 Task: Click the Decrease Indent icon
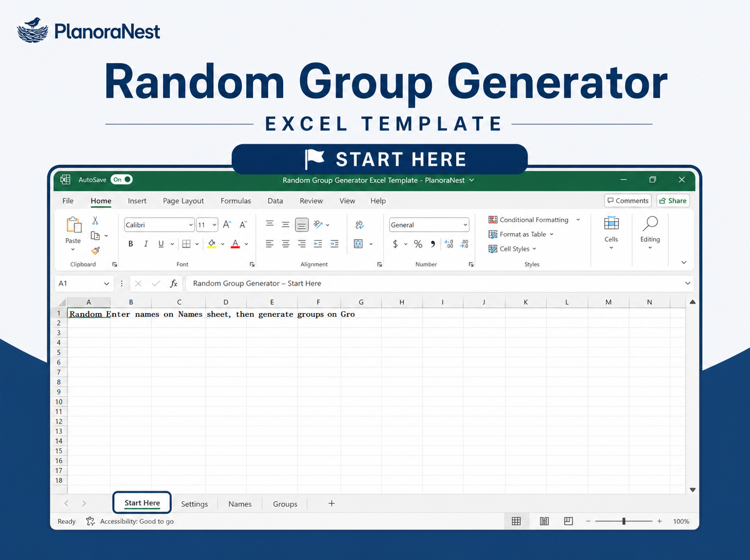pyautogui.click(x=318, y=244)
